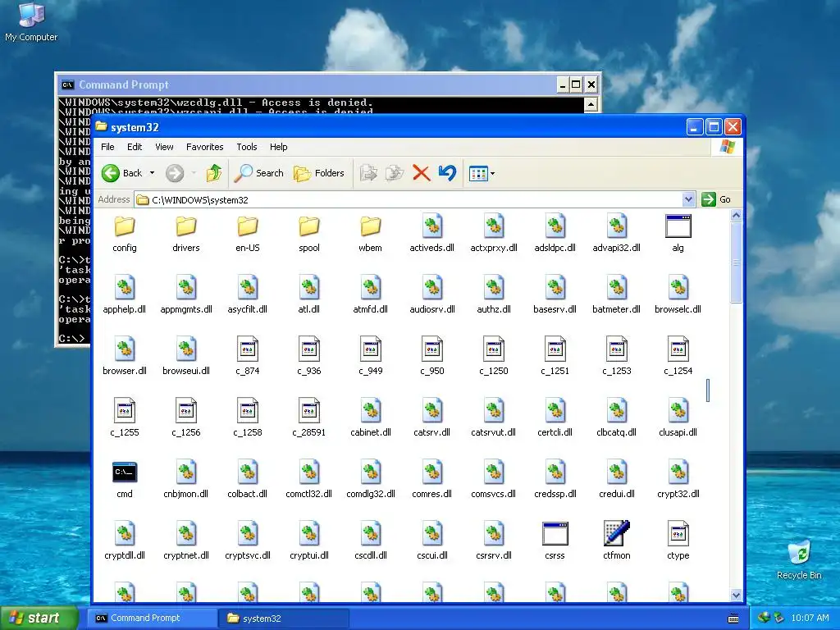Open My Computer desktop icon
This screenshot has height=630, width=840.
click(31, 22)
